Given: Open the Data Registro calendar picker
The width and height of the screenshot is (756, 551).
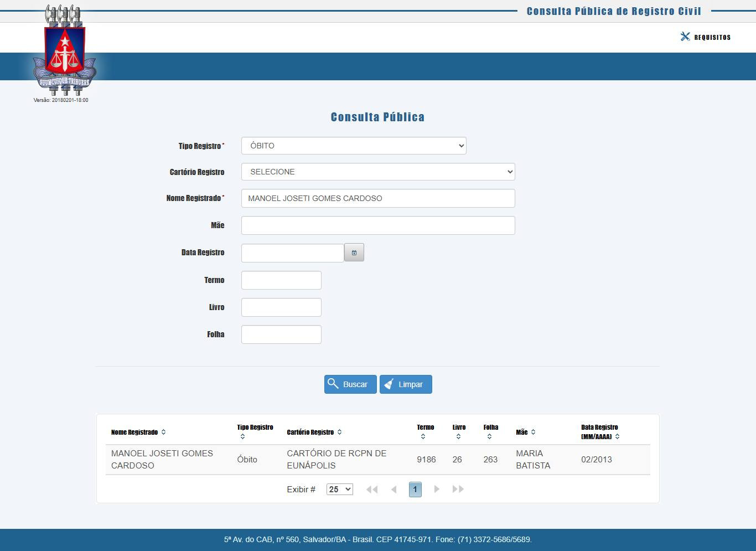Looking at the screenshot, I should click(354, 253).
